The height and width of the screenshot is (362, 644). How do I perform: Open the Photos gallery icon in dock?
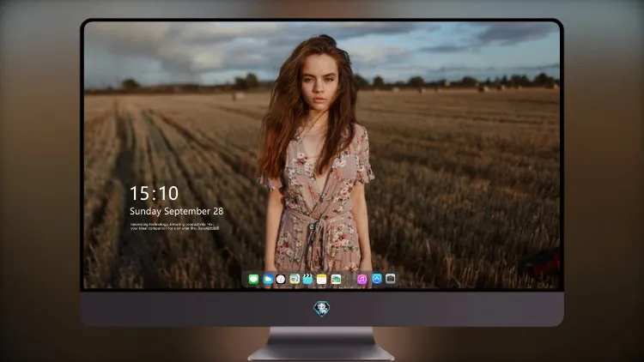click(336, 279)
